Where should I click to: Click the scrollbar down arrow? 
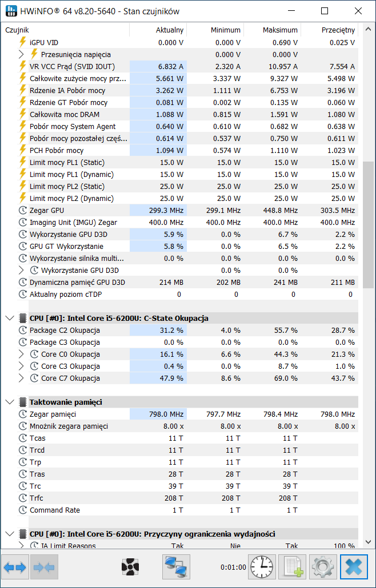click(x=369, y=542)
